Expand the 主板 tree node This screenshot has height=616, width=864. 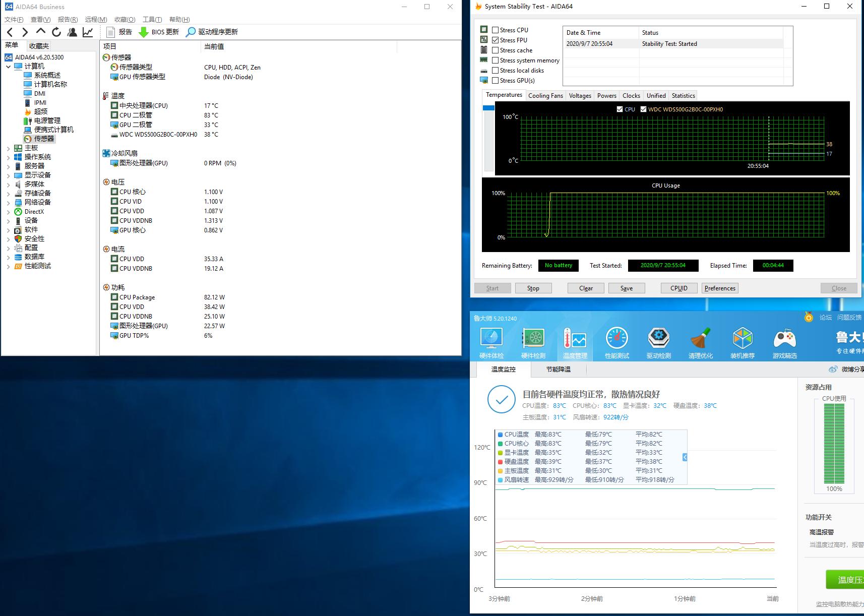click(x=8, y=148)
